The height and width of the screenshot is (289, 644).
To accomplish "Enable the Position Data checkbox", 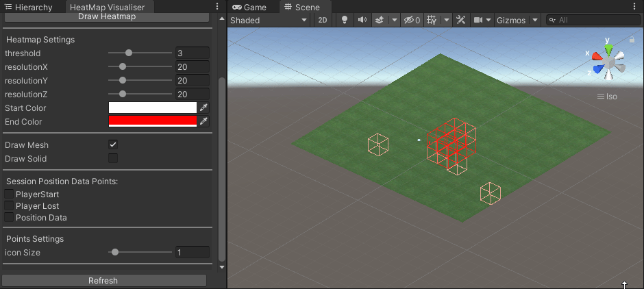I will (9, 218).
